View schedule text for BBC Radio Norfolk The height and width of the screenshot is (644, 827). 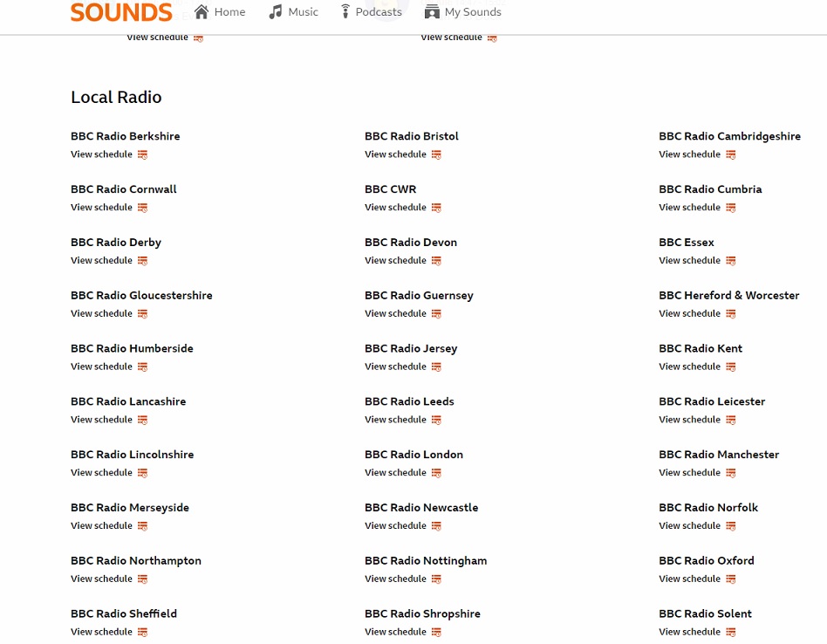(x=689, y=526)
